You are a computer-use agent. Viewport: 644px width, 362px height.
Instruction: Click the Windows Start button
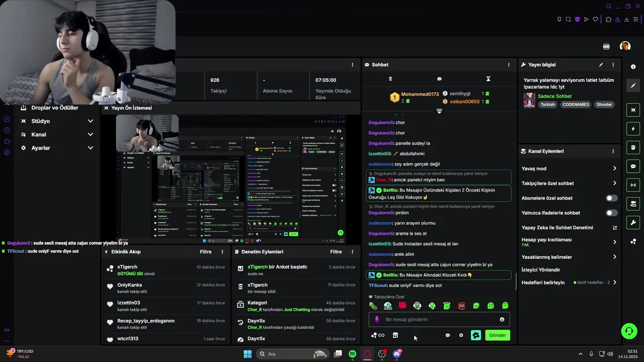click(x=248, y=354)
